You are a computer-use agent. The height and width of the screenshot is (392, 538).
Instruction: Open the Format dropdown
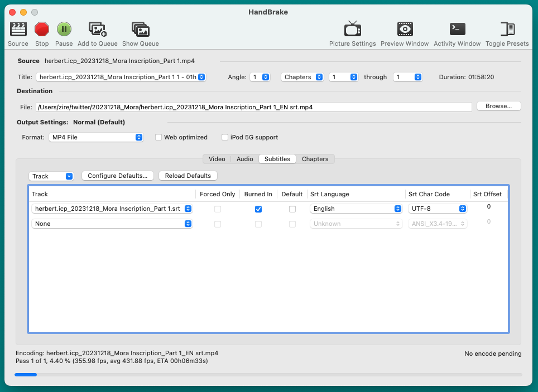95,137
